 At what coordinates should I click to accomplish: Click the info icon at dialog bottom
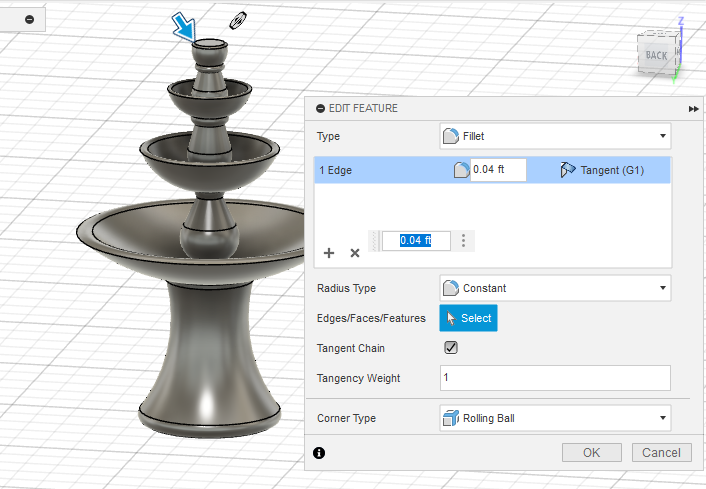319,453
